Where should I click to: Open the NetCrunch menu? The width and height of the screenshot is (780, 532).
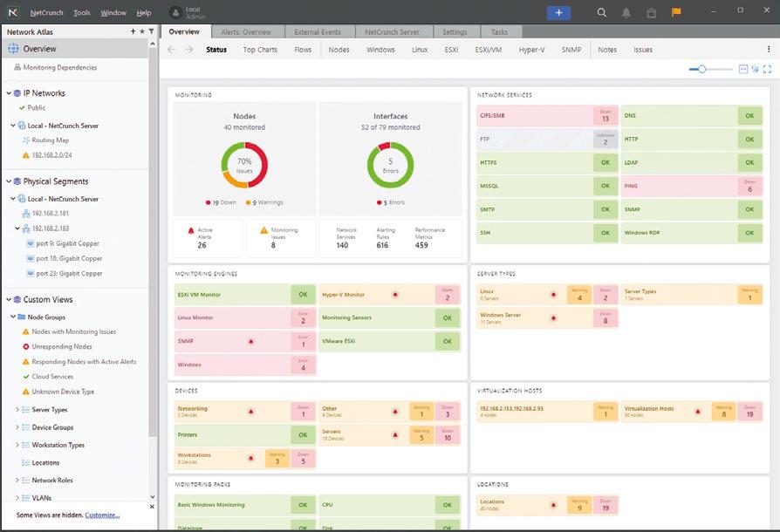(x=47, y=12)
